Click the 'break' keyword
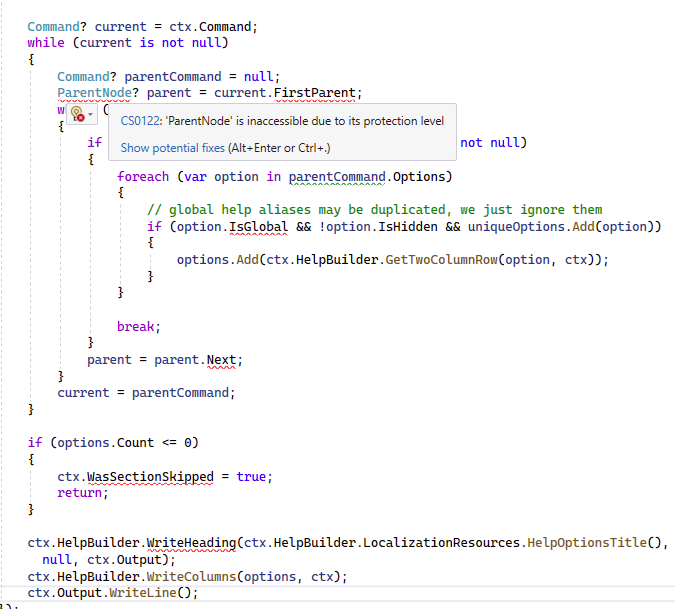 135,327
